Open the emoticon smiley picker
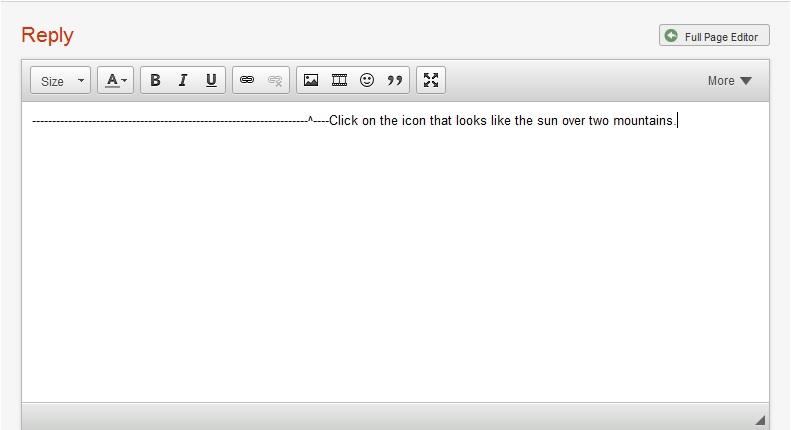 (367, 81)
